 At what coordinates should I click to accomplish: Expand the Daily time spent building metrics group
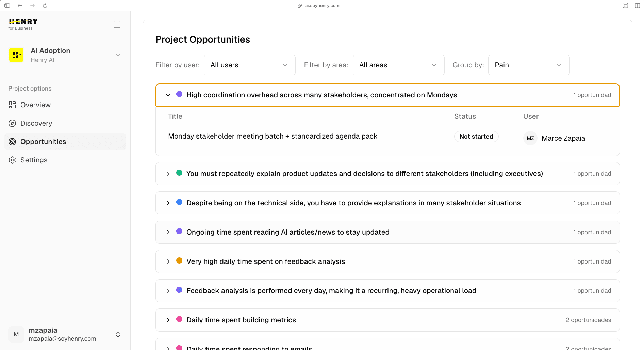167,320
